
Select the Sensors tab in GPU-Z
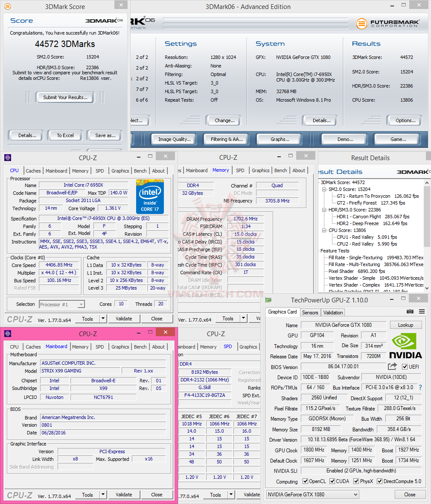point(310,312)
